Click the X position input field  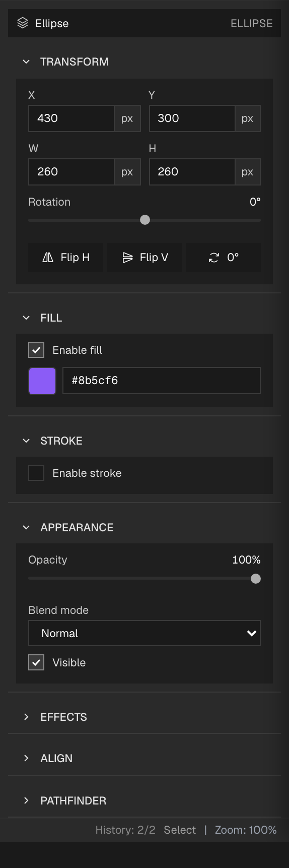coord(71,118)
